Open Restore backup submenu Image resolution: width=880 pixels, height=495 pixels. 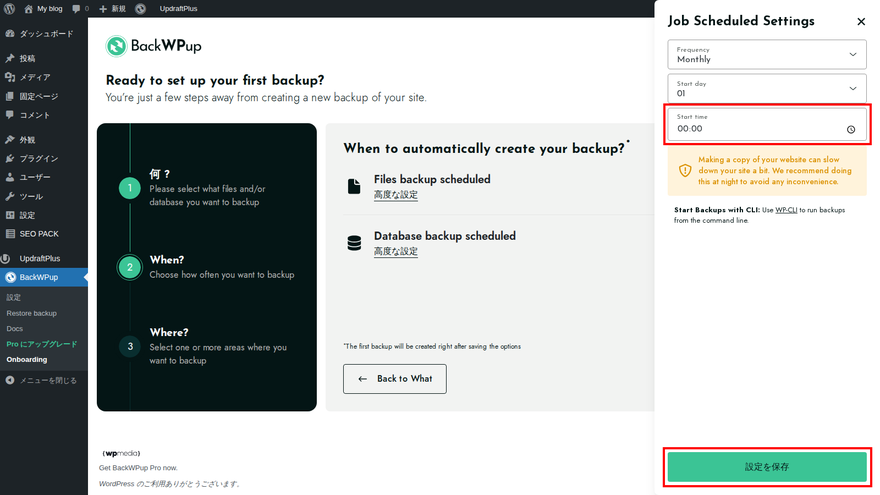(31, 313)
